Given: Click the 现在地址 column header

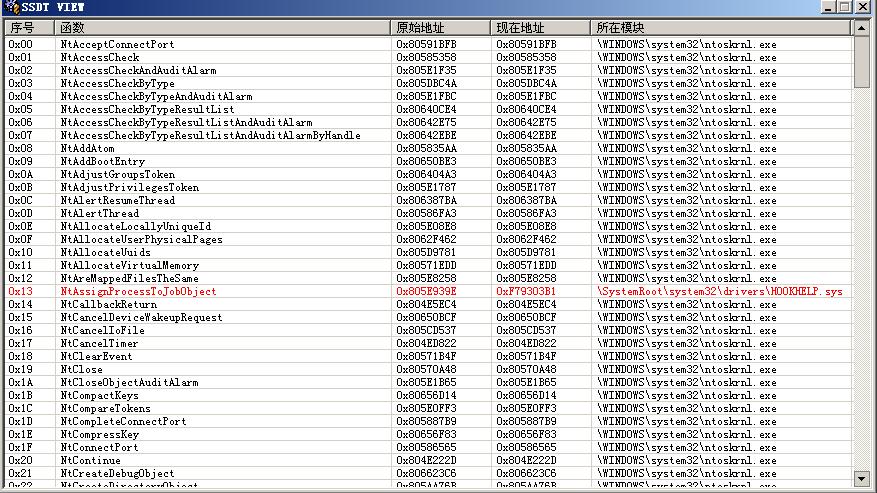Looking at the screenshot, I should pyautogui.click(x=540, y=27).
